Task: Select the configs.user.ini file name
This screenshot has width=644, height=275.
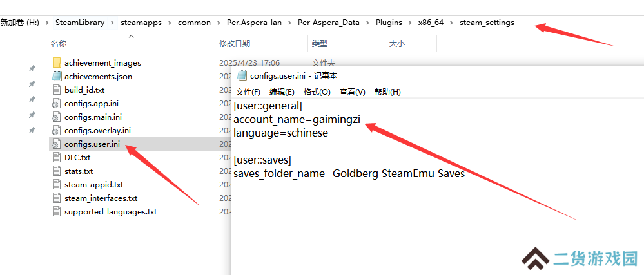Action: [x=92, y=144]
